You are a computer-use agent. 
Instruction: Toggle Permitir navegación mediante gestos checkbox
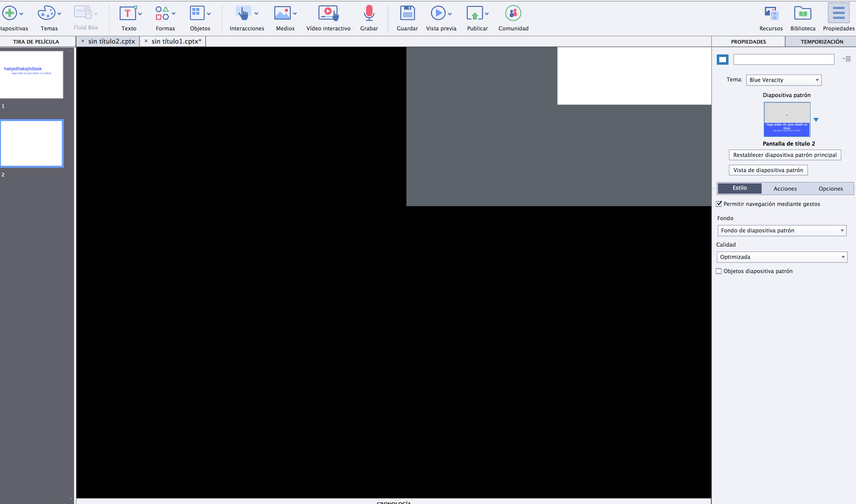(719, 204)
